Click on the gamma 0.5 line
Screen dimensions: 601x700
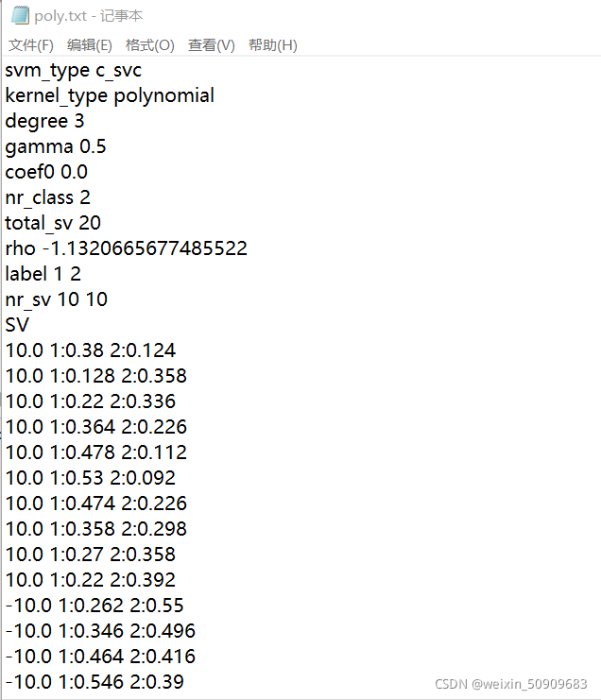(x=56, y=146)
